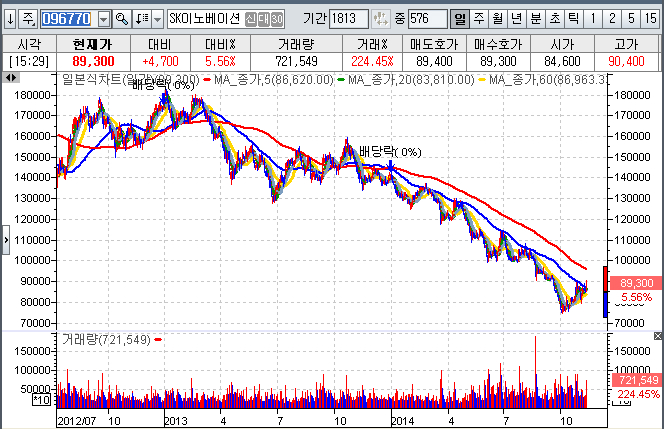This screenshot has width=664, height=429.
Task: Expand the dropdown next to sort arrows
Action: [157, 19]
